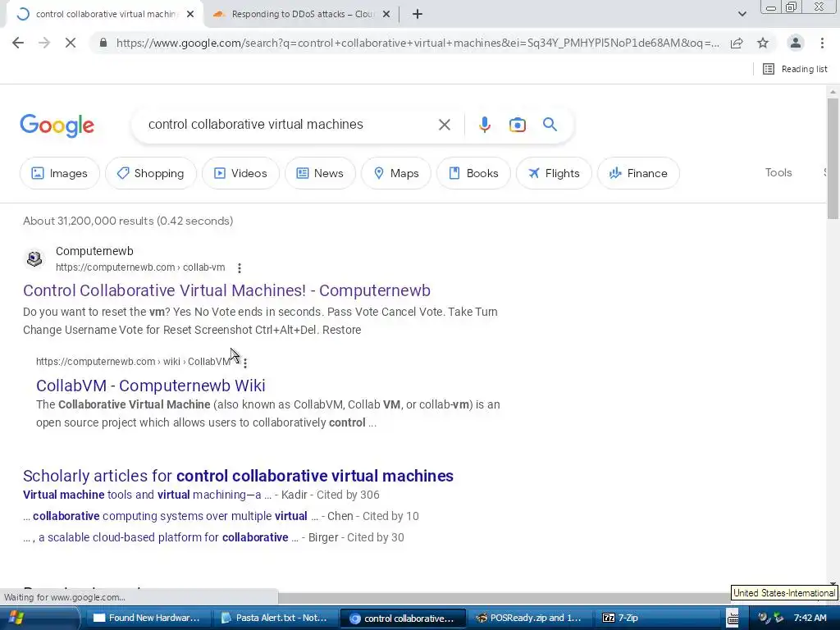
Task: Open more options for Computernewb collab-vm result
Action: (x=239, y=268)
